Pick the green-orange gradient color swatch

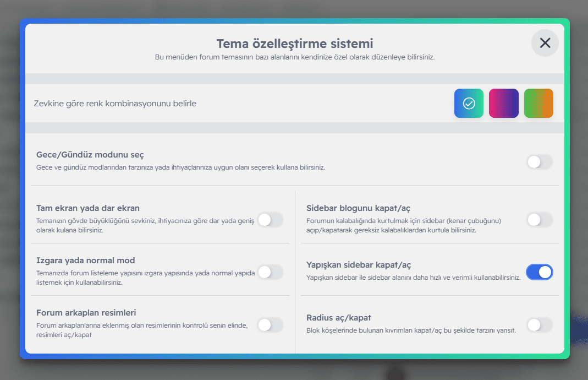(x=538, y=104)
